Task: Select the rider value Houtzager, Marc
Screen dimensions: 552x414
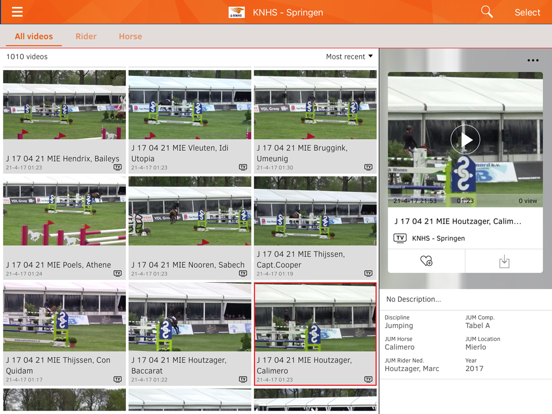Action: tap(412, 369)
